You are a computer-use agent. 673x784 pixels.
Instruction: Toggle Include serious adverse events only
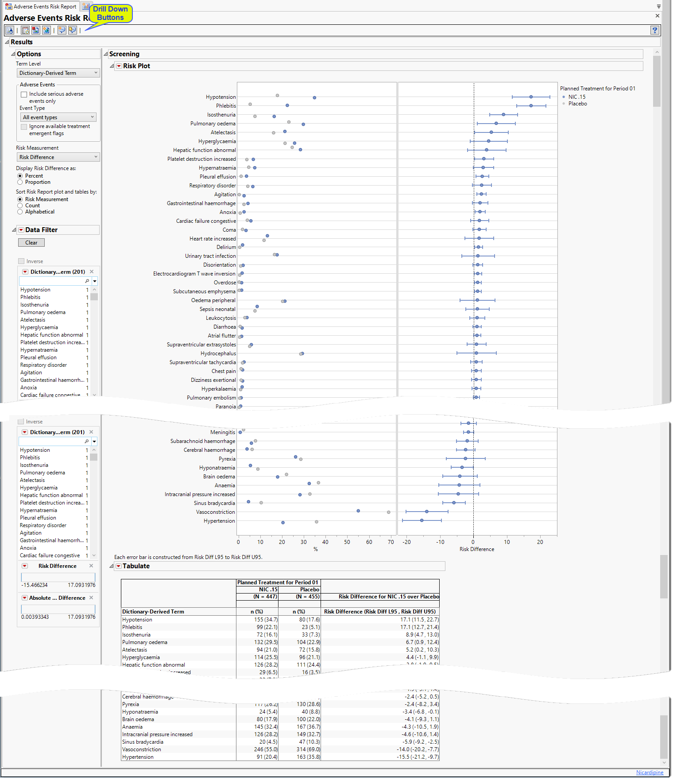tap(24, 94)
